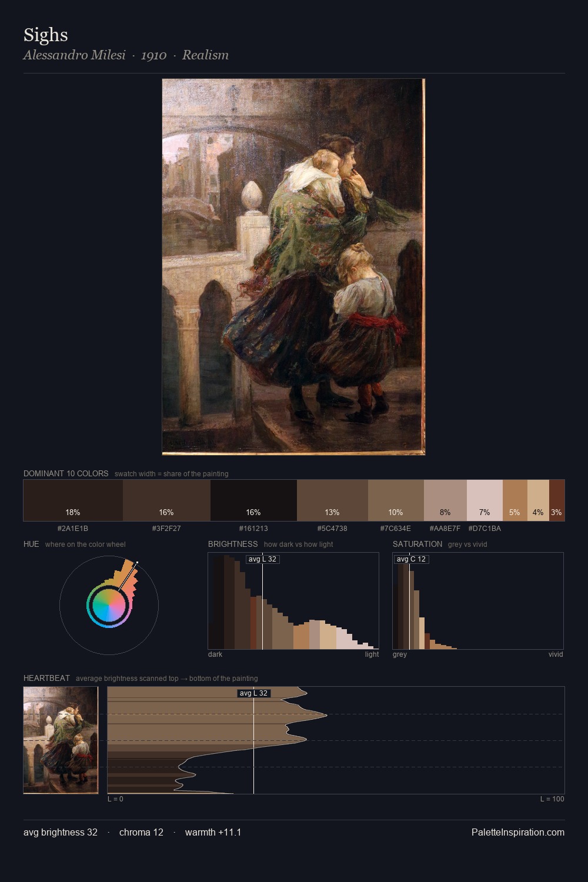Image resolution: width=588 pixels, height=882 pixels.
Task: Open the PaletteInspiration.com link
Action: pos(518,833)
